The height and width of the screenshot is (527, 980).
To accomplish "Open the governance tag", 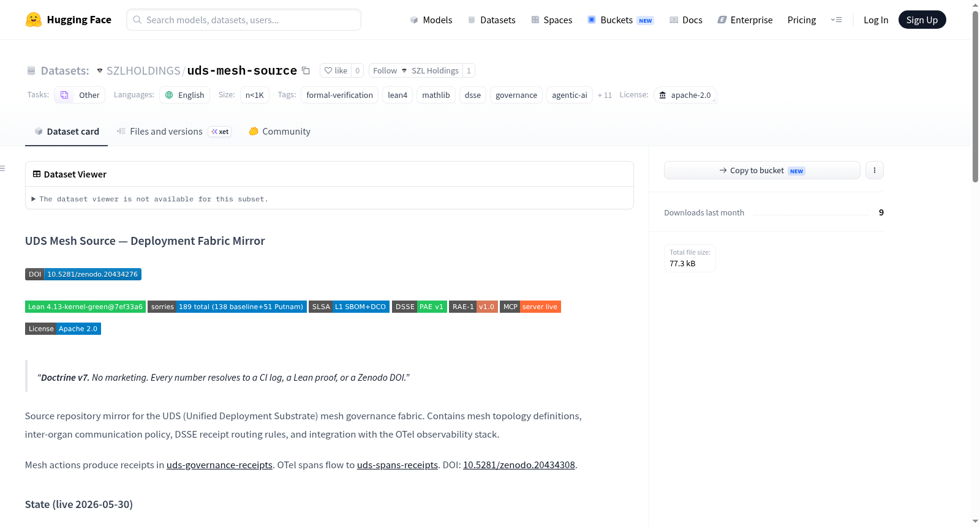I will (516, 95).
